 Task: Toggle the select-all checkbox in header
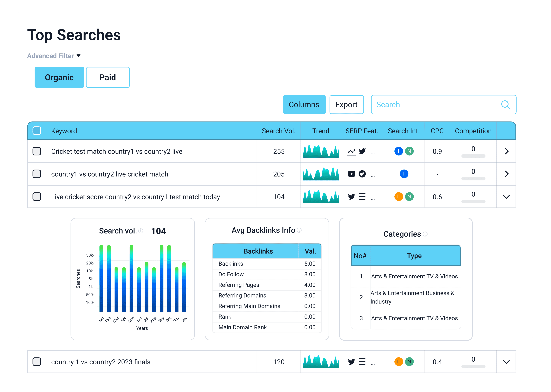(37, 131)
